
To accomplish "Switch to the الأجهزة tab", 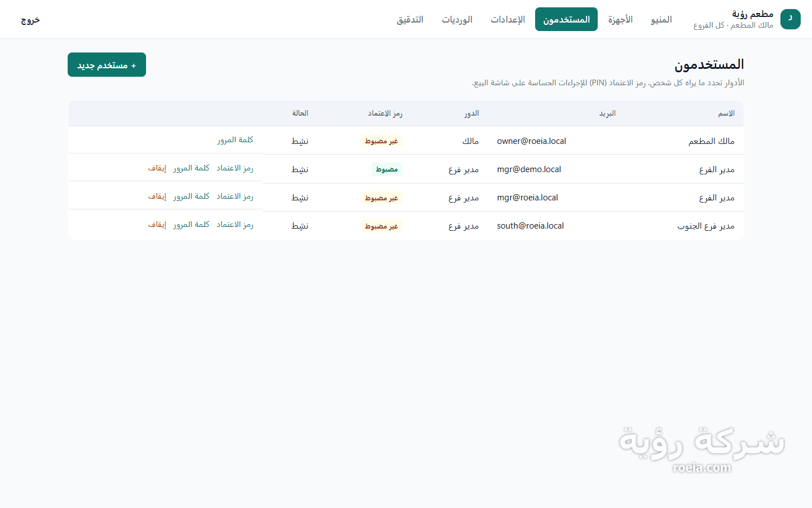I will click(620, 19).
